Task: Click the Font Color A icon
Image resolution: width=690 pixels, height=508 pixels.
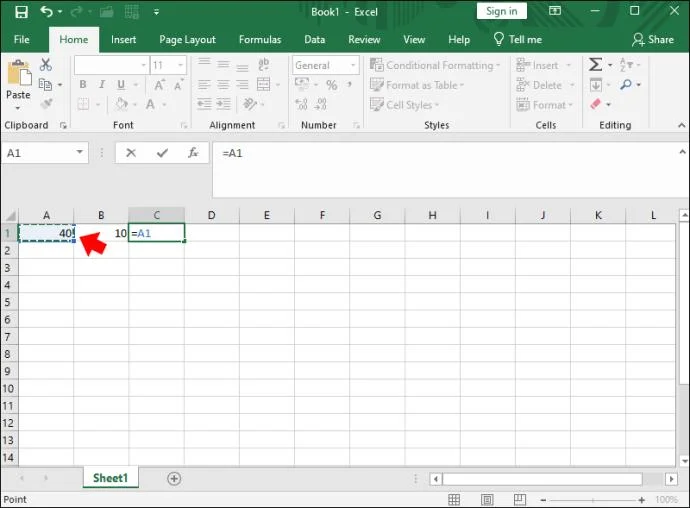Action: click(x=150, y=104)
